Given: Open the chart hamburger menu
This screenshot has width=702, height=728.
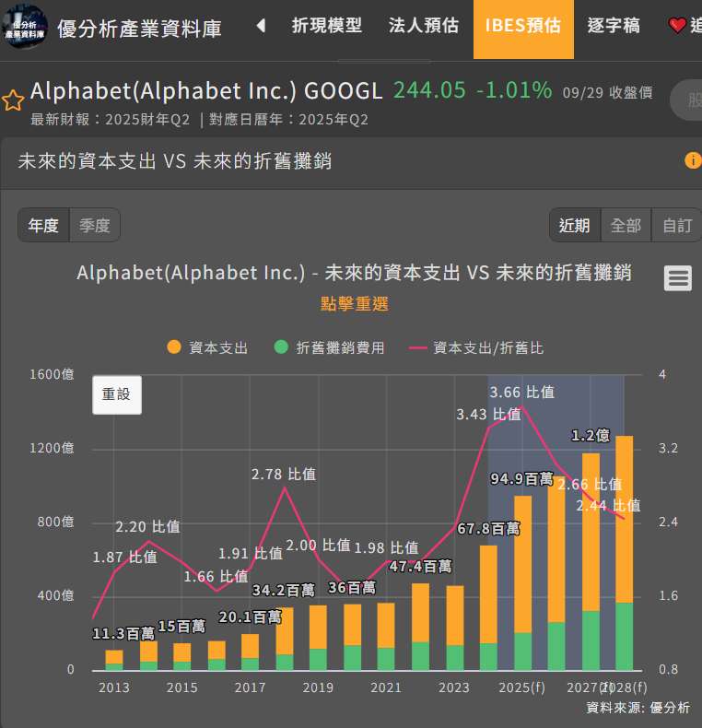Looking at the screenshot, I should click(x=677, y=278).
